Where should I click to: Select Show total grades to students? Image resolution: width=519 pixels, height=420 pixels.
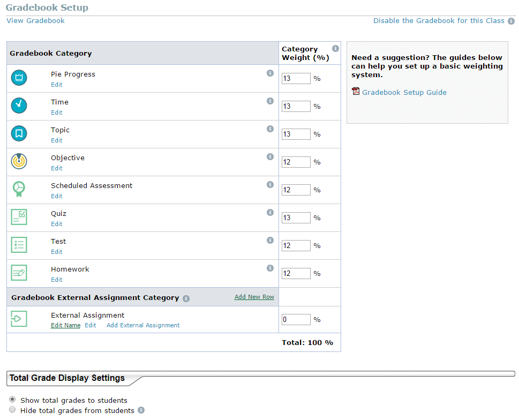tap(12, 399)
